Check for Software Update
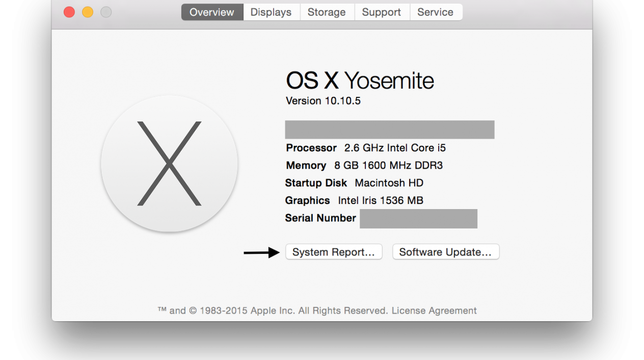The width and height of the screenshot is (644, 360). tap(446, 252)
